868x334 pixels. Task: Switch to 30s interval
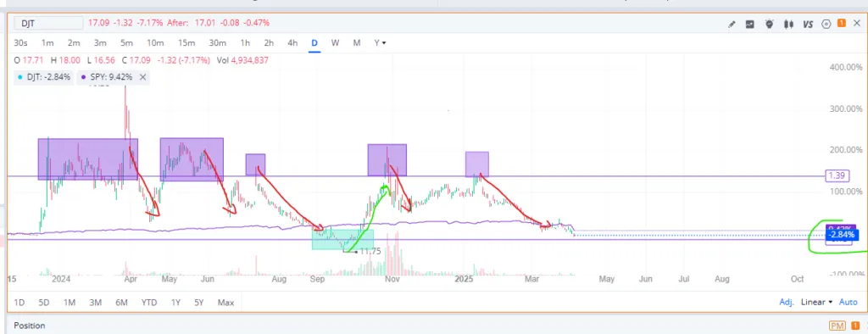(21, 42)
